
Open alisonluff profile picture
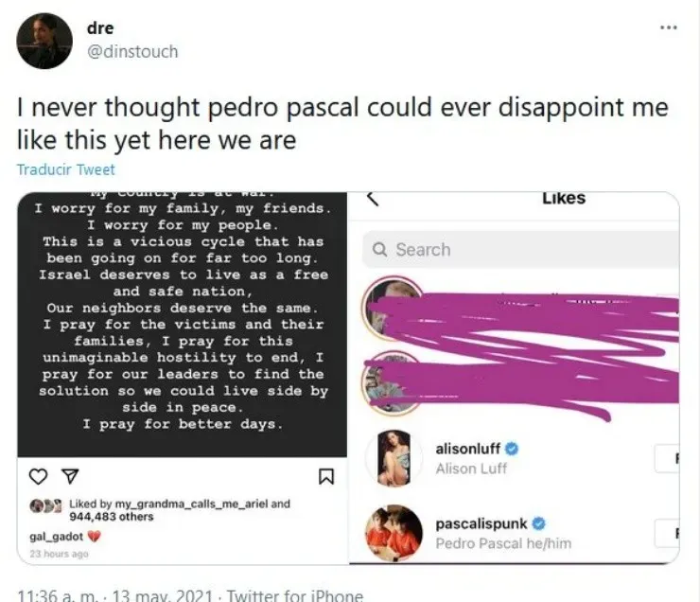[x=394, y=458]
